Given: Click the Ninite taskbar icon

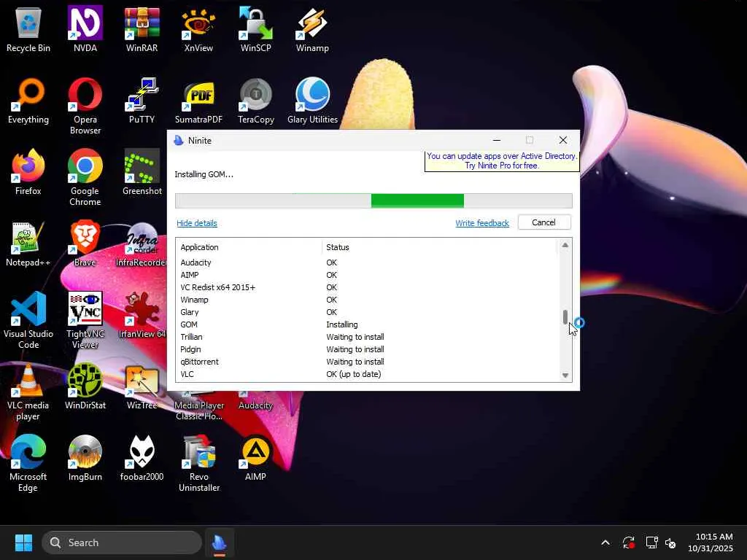Looking at the screenshot, I should [219, 542].
